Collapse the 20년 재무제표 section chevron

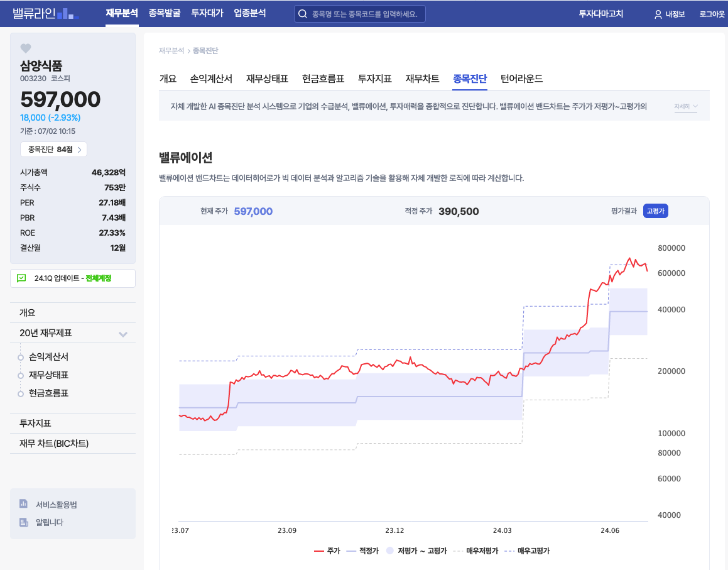[123, 334]
